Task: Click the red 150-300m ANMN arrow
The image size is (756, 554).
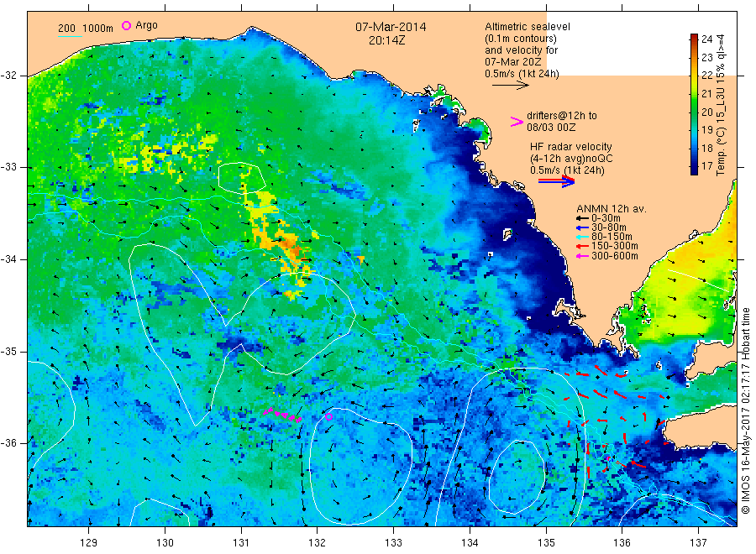Action: tap(582, 246)
